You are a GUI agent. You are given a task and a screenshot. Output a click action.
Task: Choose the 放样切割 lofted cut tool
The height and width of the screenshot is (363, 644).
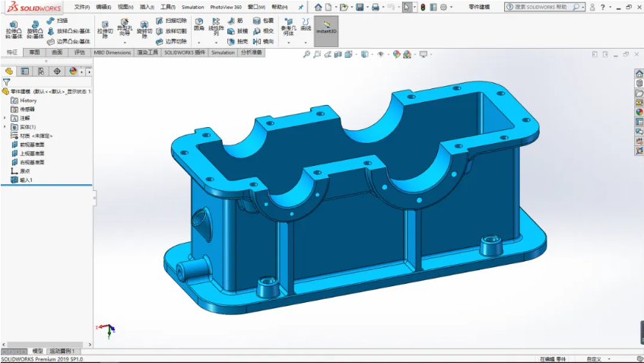click(171, 31)
